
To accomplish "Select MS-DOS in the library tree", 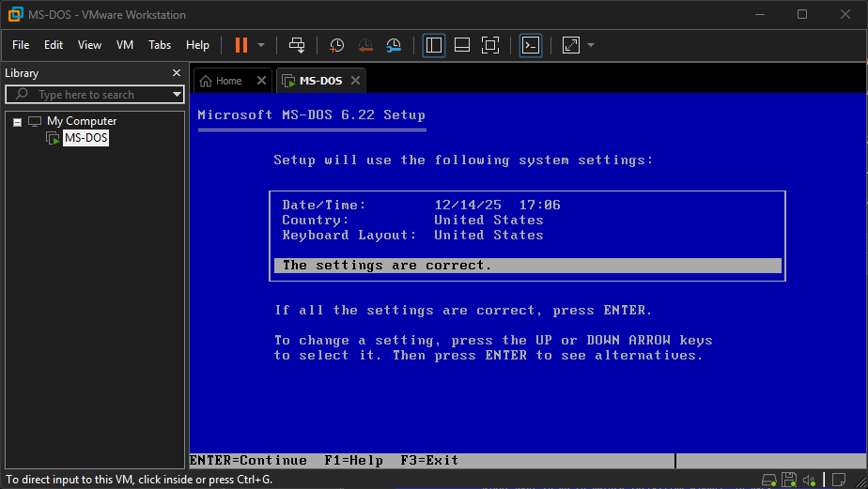I will pyautogui.click(x=85, y=138).
